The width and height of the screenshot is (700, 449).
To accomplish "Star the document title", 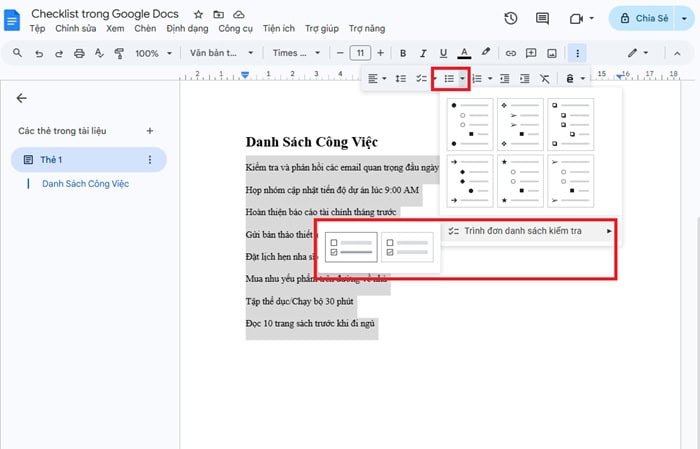I will tap(197, 15).
